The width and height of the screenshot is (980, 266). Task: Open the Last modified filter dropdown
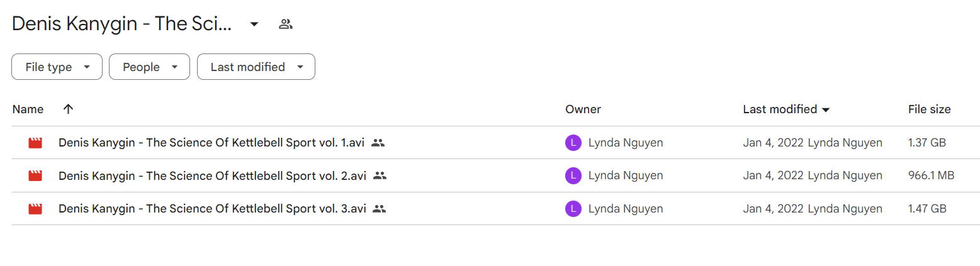[x=256, y=67]
